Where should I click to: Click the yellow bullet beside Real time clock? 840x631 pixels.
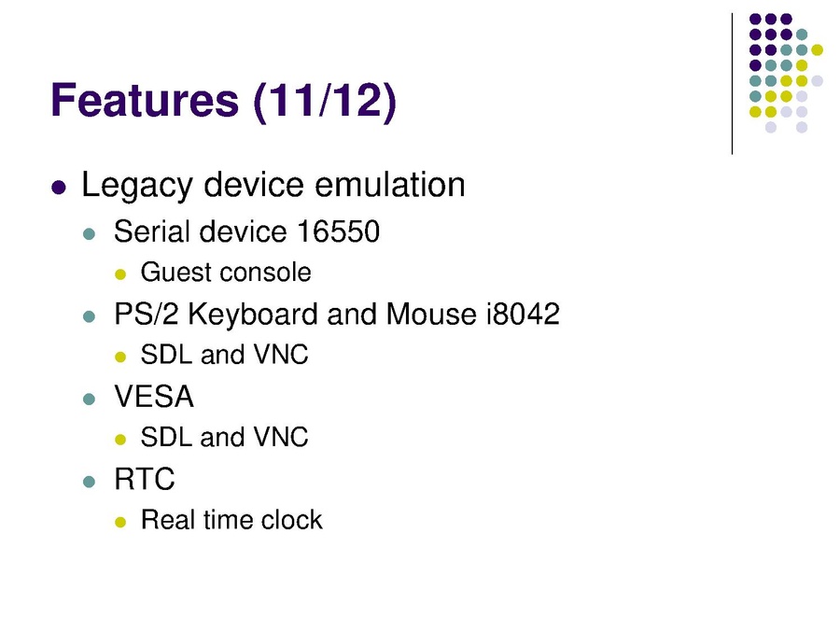click(x=119, y=522)
